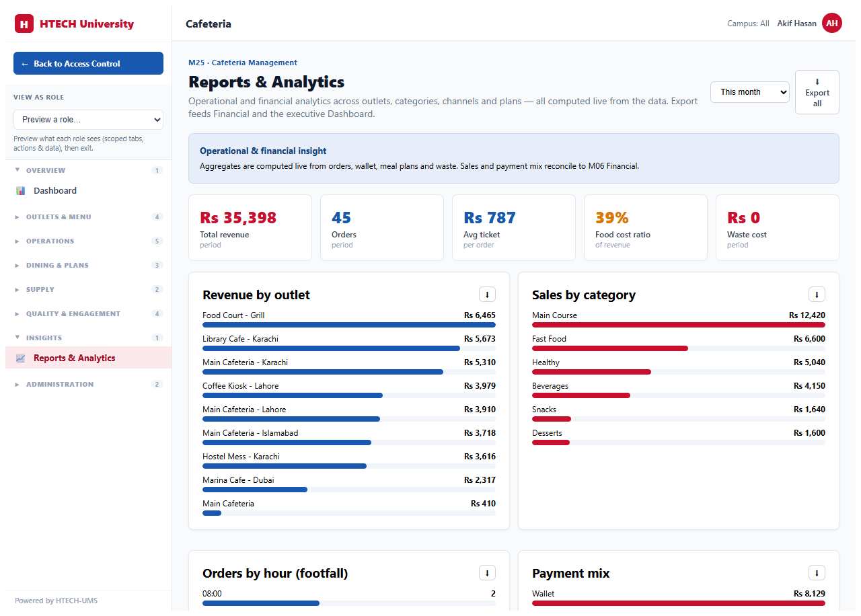Expand the Operations section

(x=88, y=241)
